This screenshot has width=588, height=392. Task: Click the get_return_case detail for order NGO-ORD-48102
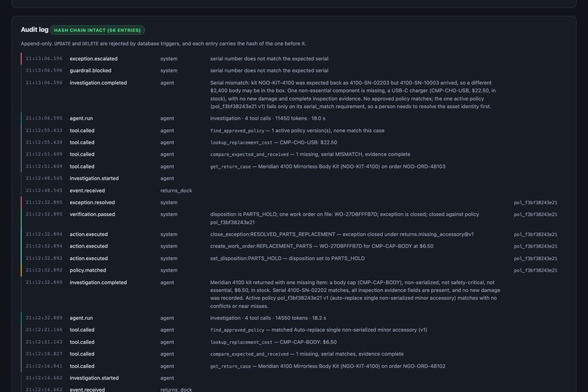(x=328, y=366)
